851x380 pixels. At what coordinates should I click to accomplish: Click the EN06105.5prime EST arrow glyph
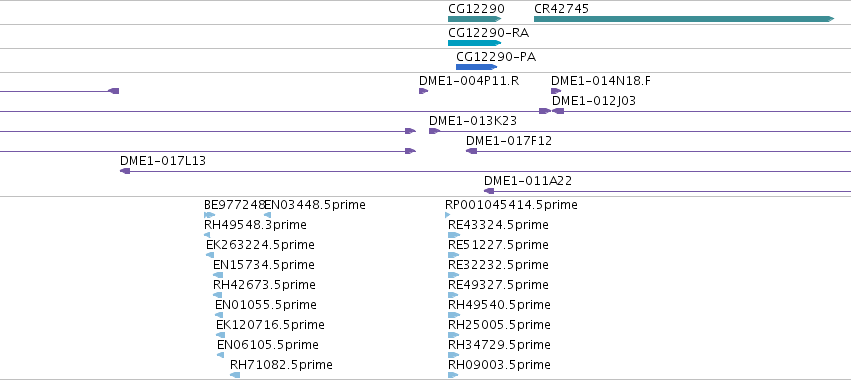220,355
